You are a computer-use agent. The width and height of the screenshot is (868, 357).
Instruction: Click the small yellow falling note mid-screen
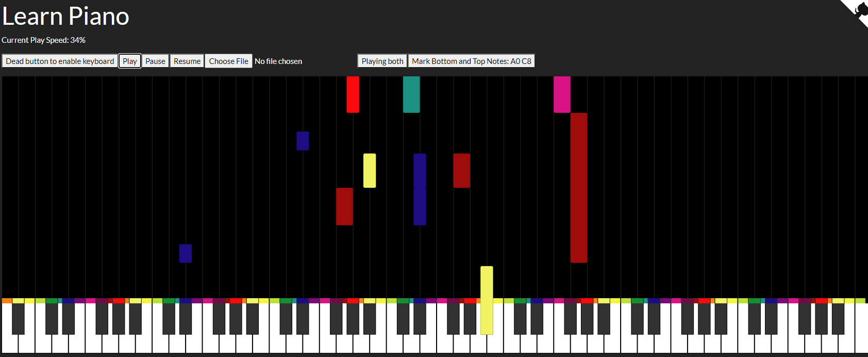pos(370,170)
